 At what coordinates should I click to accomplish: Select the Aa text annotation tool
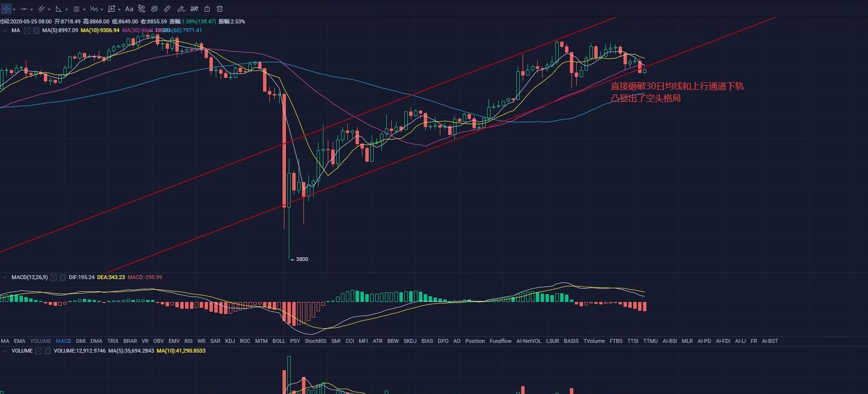pos(129,9)
